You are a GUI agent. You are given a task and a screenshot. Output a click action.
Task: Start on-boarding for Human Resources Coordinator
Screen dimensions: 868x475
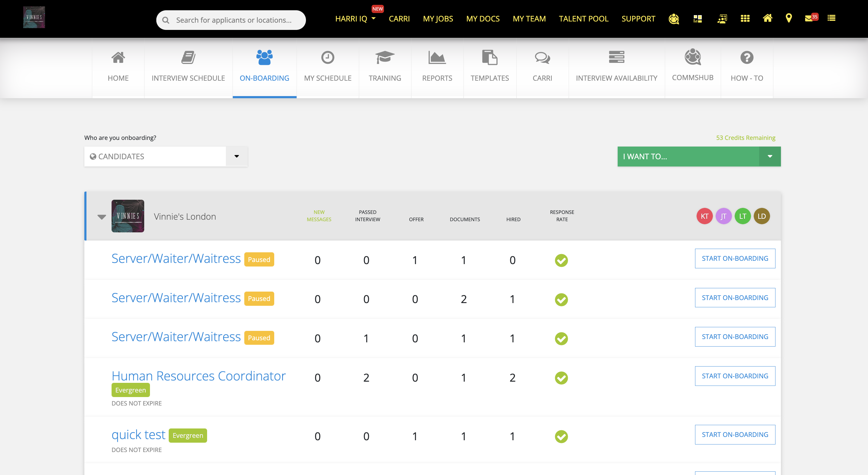pyautogui.click(x=735, y=376)
